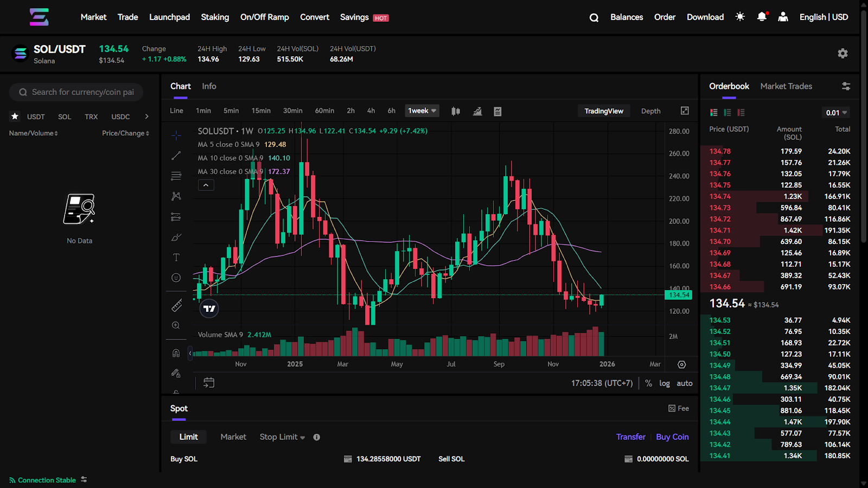Expand the chart to fullscreen
The image size is (868, 488).
click(x=685, y=111)
